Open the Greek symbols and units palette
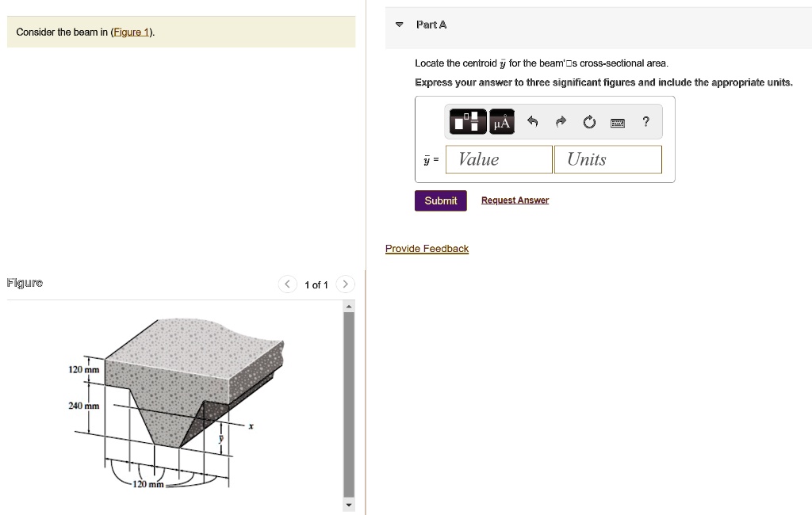This screenshot has width=812, height=515. point(502,122)
